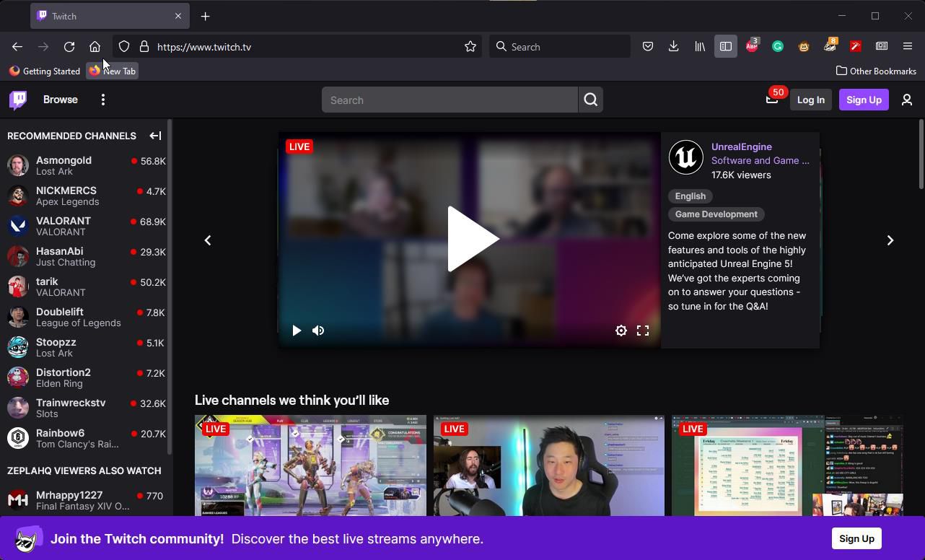Open the AdBlock extension icon
This screenshot has width=925, height=560.
(x=752, y=46)
